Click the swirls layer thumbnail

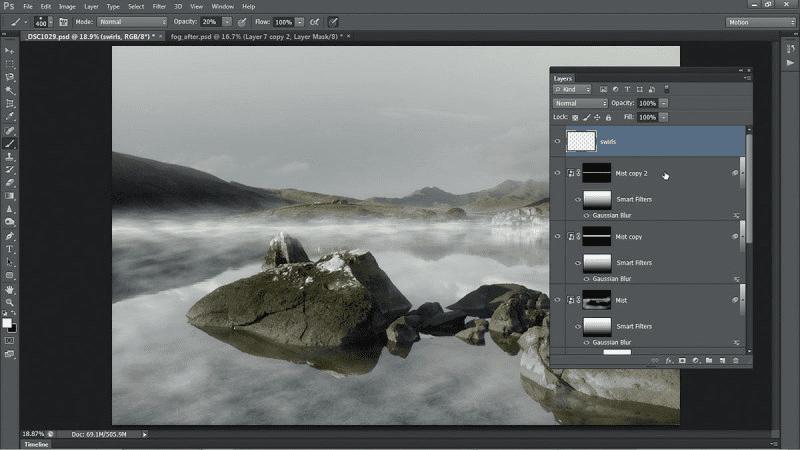[x=581, y=141]
